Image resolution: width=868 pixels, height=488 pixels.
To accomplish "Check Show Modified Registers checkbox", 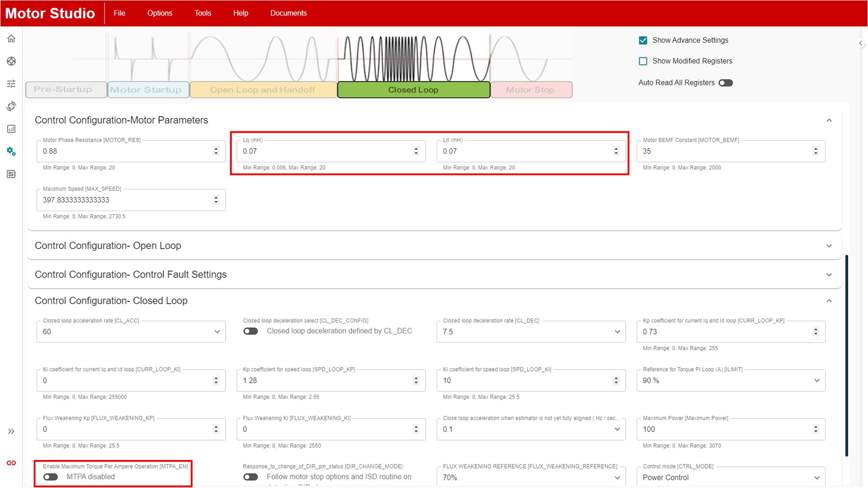I will (643, 61).
